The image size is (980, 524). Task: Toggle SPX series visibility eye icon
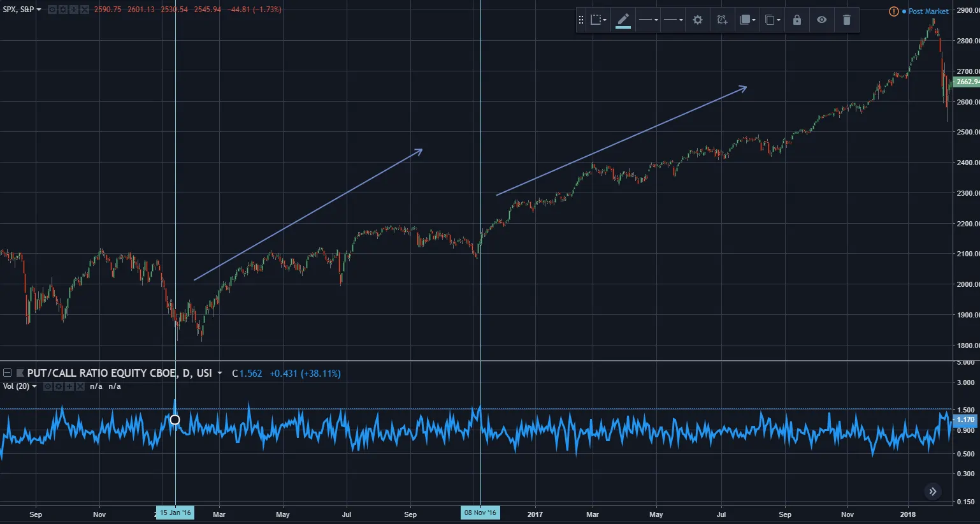coord(52,10)
